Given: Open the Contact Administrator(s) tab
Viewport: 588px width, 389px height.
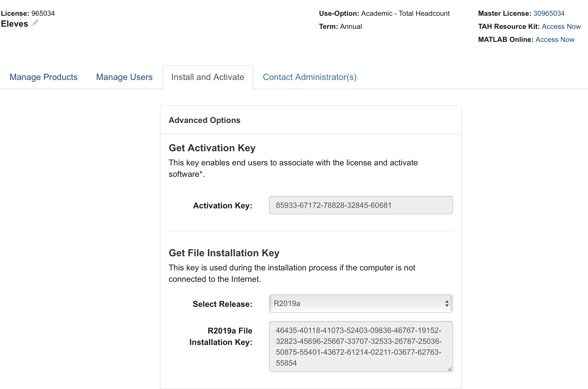Looking at the screenshot, I should [x=310, y=77].
